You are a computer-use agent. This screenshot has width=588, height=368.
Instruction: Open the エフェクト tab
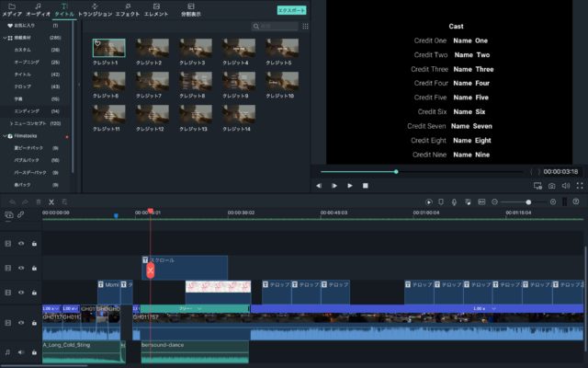(x=127, y=10)
